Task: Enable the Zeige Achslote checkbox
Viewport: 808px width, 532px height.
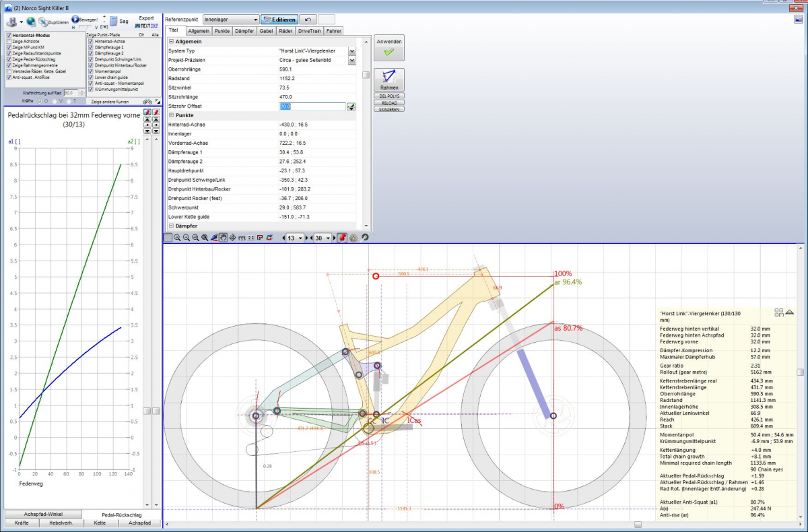Action: (x=9, y=42)
